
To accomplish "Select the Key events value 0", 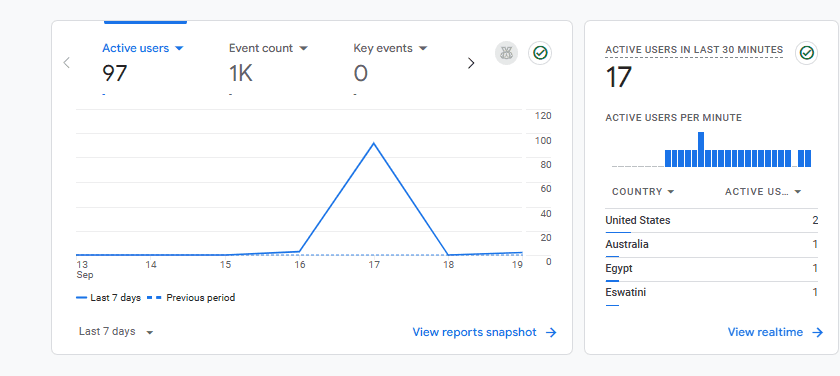I will pos(361,73).
